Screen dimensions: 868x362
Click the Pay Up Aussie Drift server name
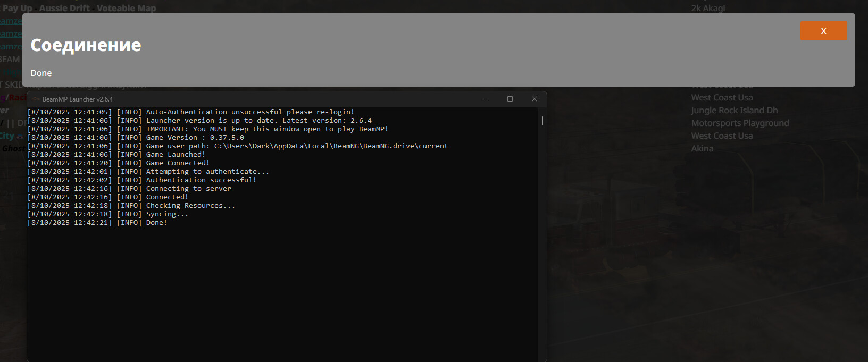(x=80, y=8)
